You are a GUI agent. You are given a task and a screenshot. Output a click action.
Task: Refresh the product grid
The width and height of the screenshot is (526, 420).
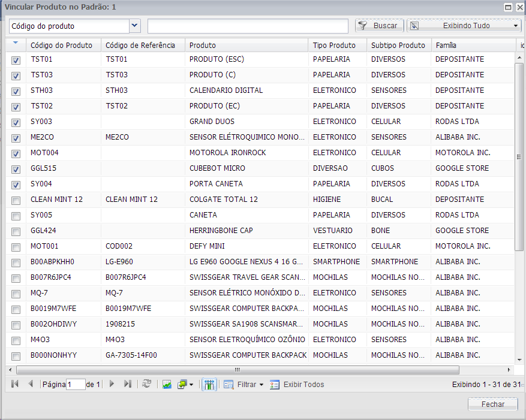[147, 384]
